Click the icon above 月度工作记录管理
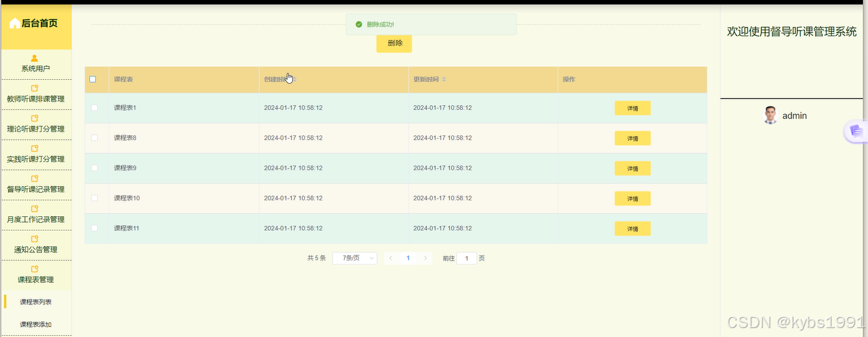Image resolution: width=868 pixels, height=337 pixels. 35,209
